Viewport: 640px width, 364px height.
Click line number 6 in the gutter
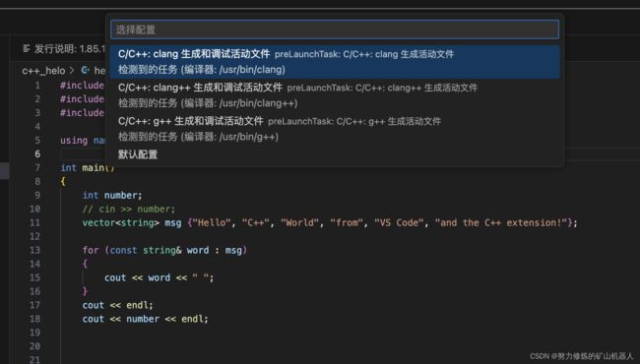[37, 153]
